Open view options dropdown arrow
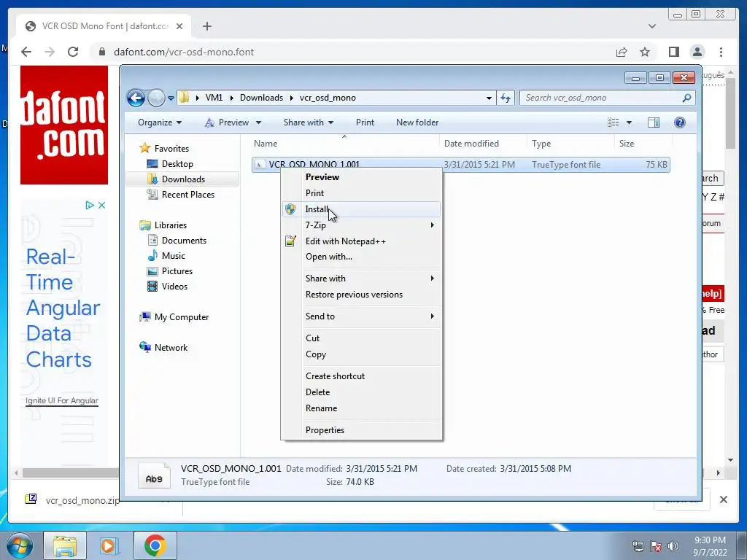The width and height of the screenshot is (747, 560). coord(629,122)
